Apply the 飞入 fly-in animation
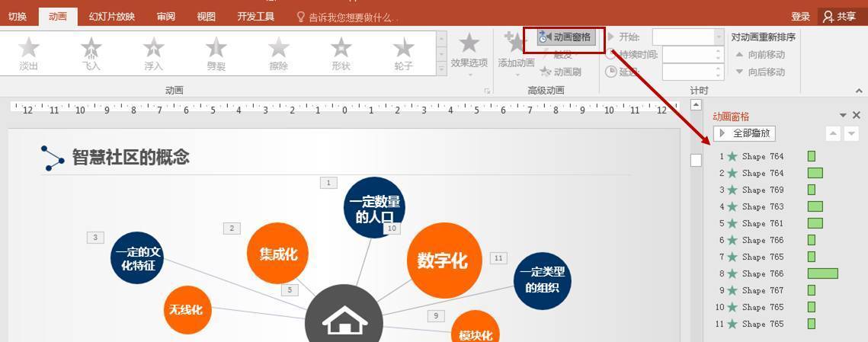Screen dimensions: 868x342 tap(91, 54)
